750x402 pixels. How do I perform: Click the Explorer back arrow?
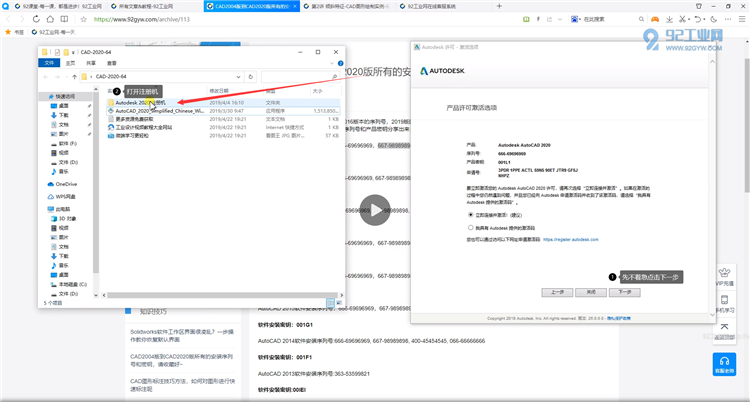pos(46,77)
